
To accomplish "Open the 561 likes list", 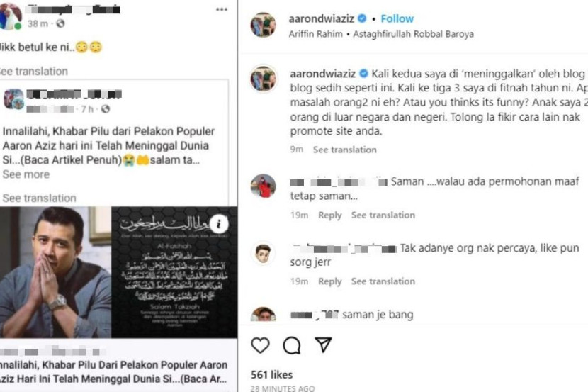I will [x=271, y=375].
